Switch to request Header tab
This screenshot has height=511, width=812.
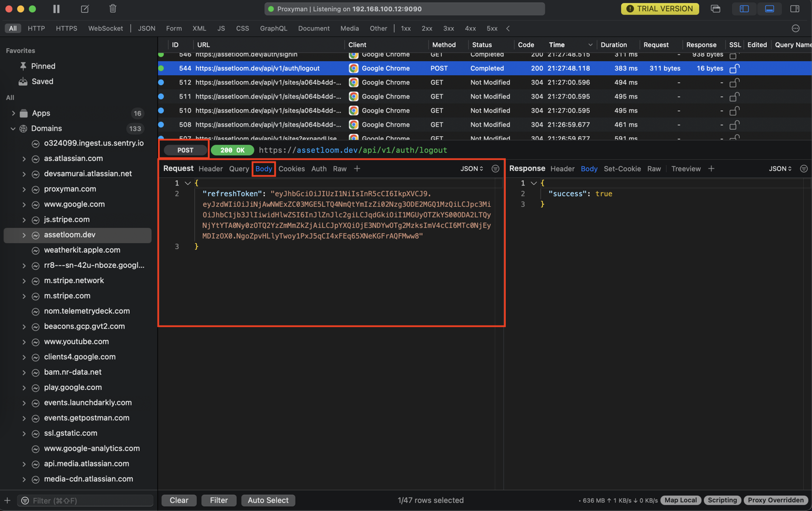pos(210,169)
